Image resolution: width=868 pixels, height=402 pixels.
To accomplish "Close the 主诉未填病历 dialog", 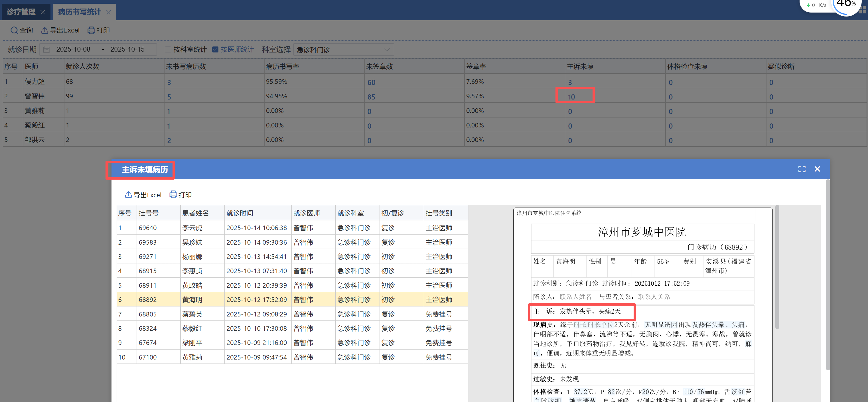I will coord(817,169).
